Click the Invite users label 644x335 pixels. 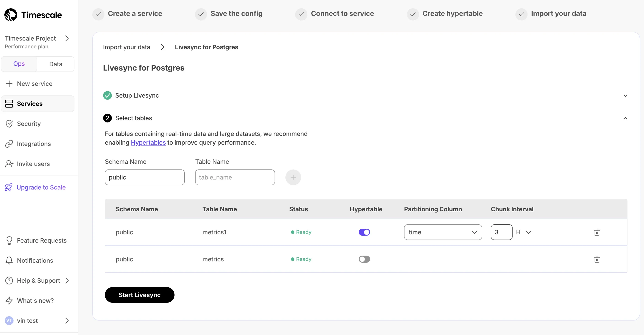pos(33,164)
